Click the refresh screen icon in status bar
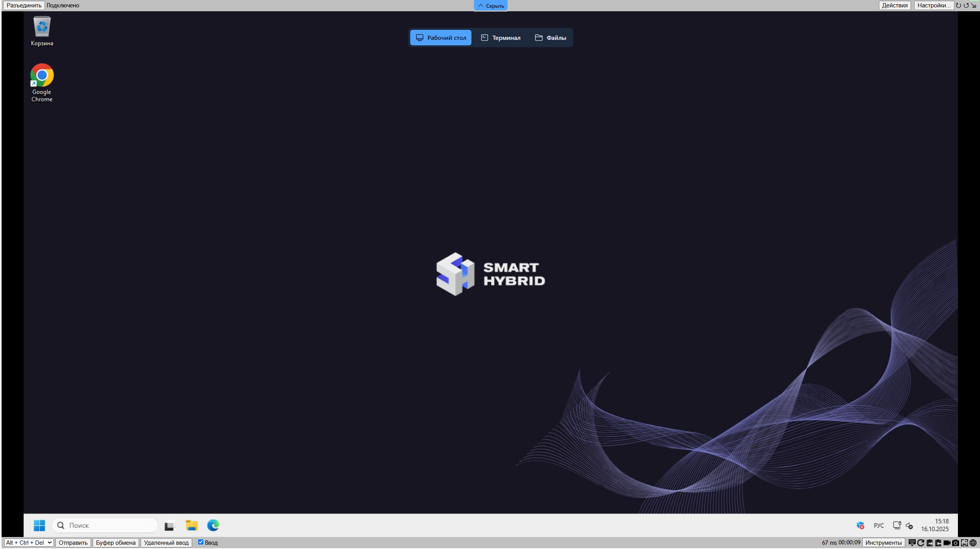Image resolution: width=980 pixels, height=549 pixels. click(921, 543)
